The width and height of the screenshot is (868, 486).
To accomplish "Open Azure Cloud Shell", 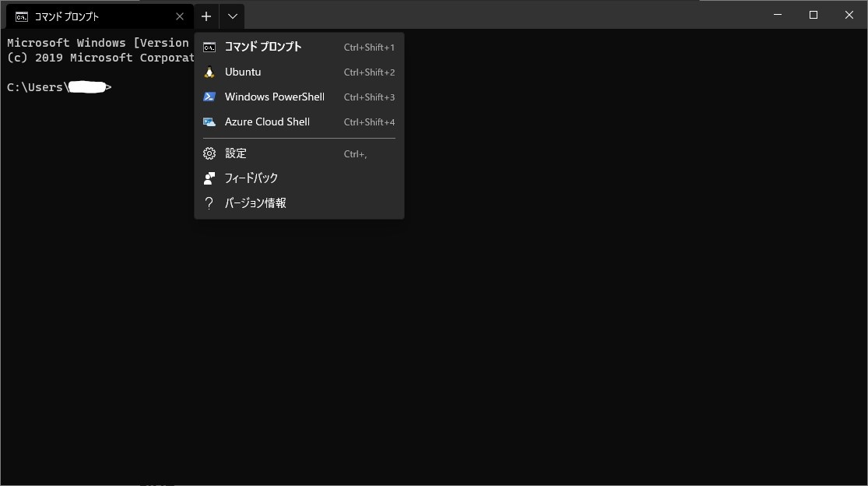I will tap(299, 121).
